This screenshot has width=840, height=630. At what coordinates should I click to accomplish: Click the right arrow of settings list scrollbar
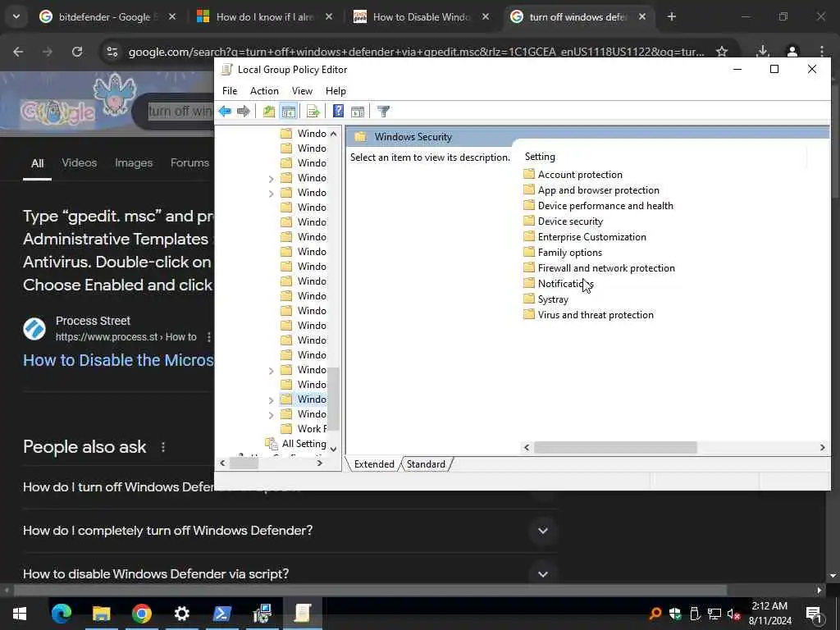(822, 447)
